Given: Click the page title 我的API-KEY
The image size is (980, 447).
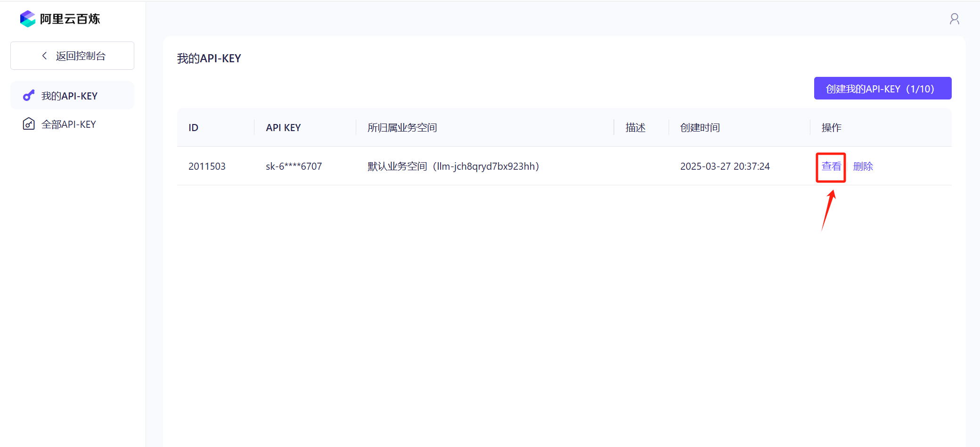Looking at the screenshot, I should coord(209,58).
